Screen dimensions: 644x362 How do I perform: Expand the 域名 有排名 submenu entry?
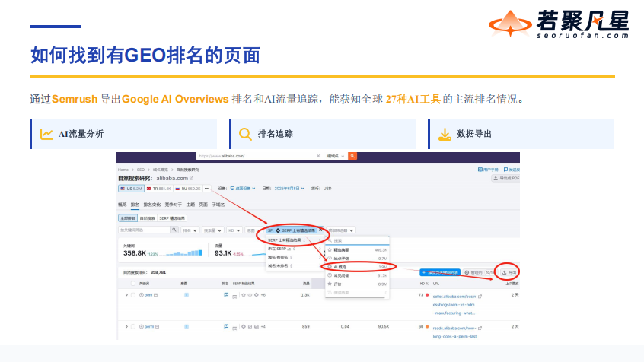293,257
